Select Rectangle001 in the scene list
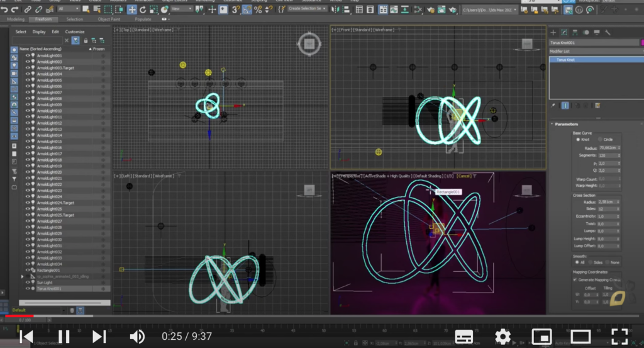644x348 pixels. click(x=48, y=271)
